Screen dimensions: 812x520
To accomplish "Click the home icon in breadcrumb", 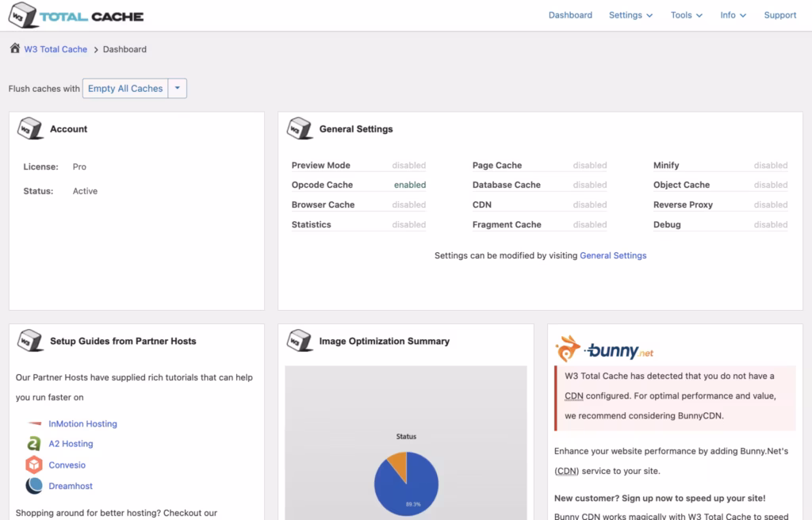I will [x=15, y=48].
